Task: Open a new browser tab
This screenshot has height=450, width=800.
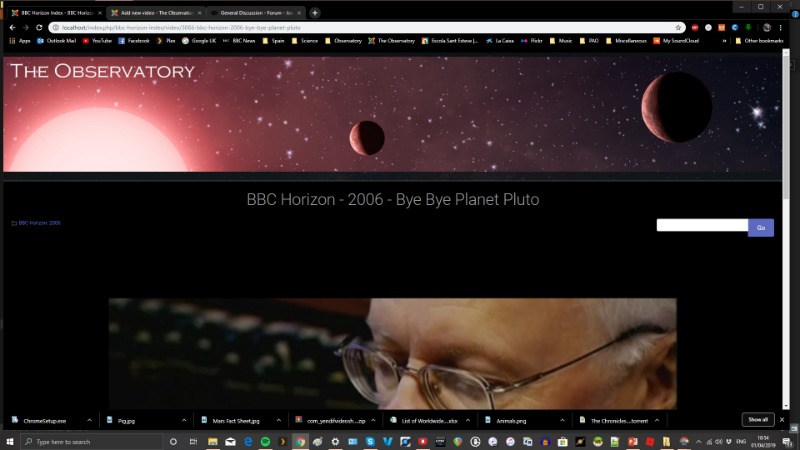Action: 315,13
